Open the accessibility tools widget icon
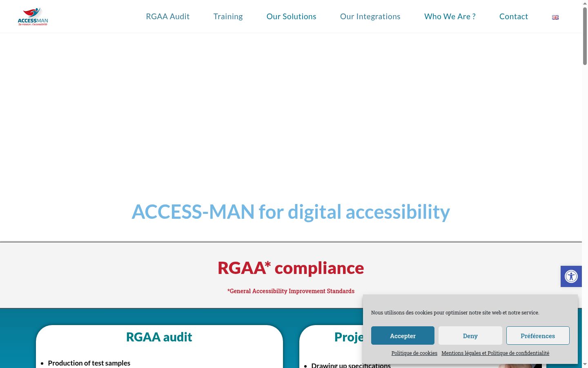Viewport: 588px width, 368px height. click(571, 276)
